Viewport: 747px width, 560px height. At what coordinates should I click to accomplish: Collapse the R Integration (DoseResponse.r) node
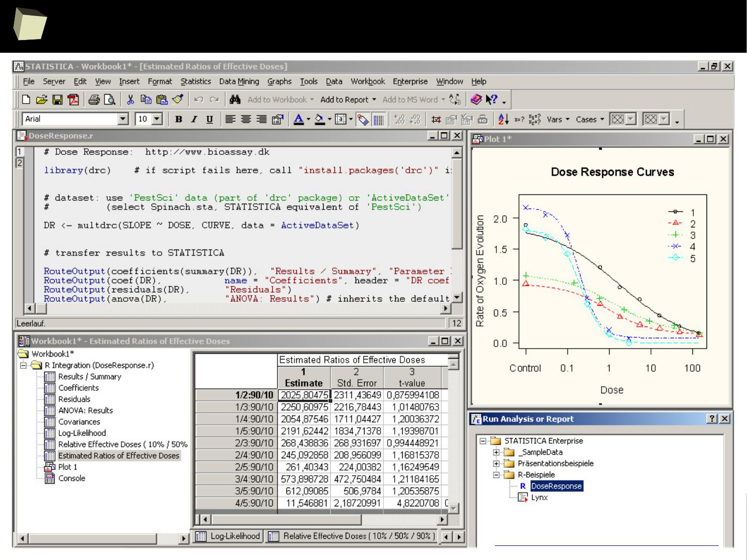click(23, 365)
